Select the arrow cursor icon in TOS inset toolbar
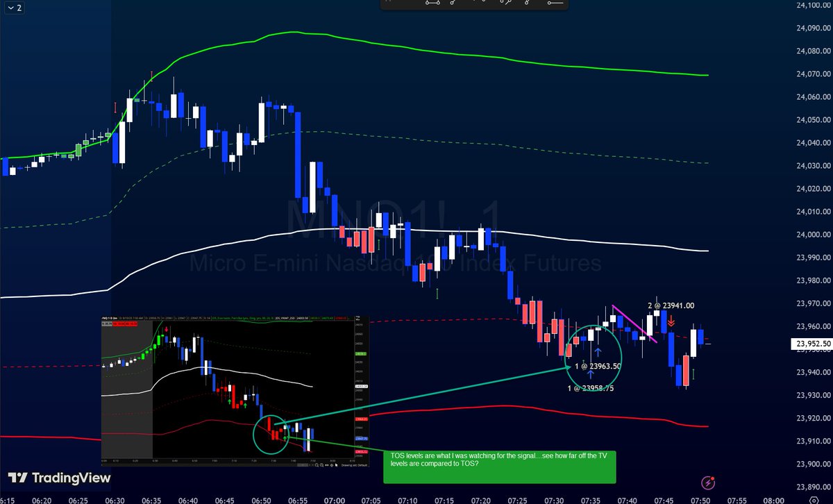The image size is (833, 504). click(337, 465)
